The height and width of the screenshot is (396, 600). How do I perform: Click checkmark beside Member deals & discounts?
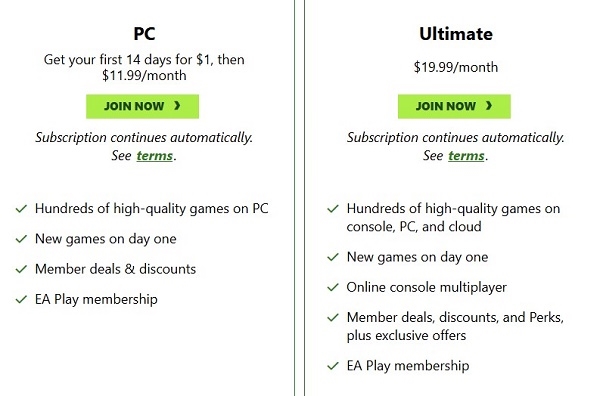[x=21, y=269]
